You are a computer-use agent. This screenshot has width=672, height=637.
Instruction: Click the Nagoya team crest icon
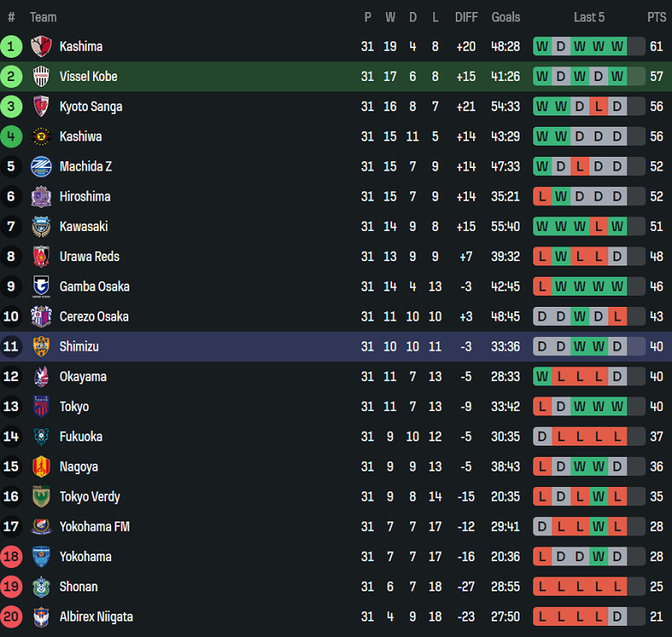click(x=41, y=466)
